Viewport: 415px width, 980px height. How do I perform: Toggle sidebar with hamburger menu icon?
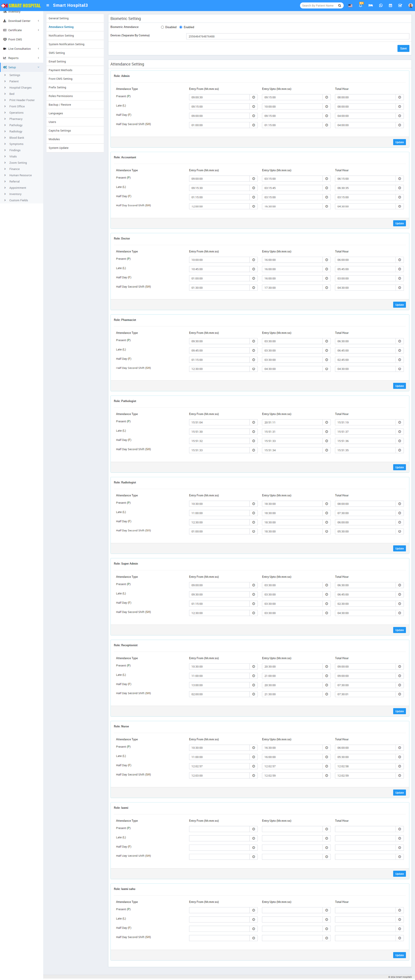click(x=47, y=5)
